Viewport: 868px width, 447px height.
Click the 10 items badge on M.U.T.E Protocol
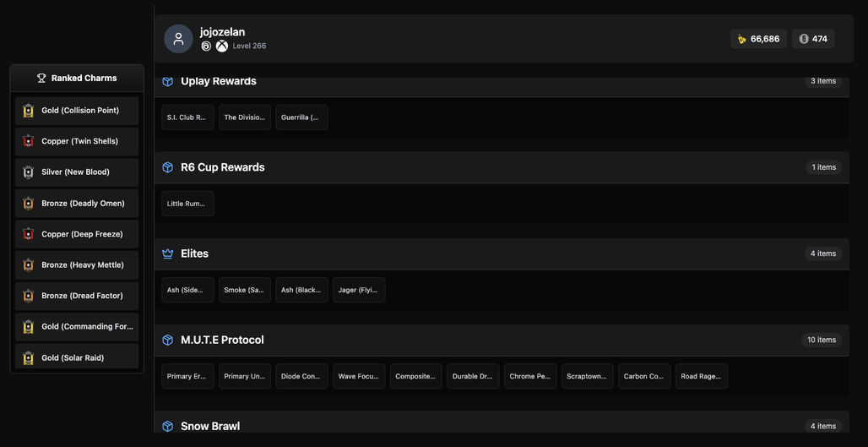tap(822, 340)
